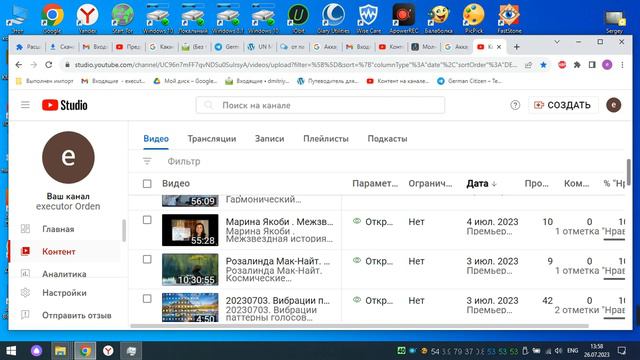Click the 20230703. Вибрации video title
This screenshot has width=640, height=360.
point(278,300)
